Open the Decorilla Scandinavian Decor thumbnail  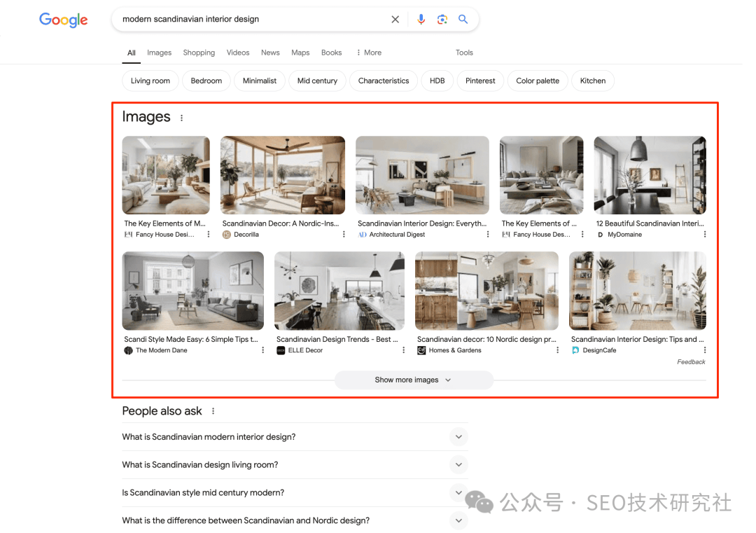click(282, 175)
